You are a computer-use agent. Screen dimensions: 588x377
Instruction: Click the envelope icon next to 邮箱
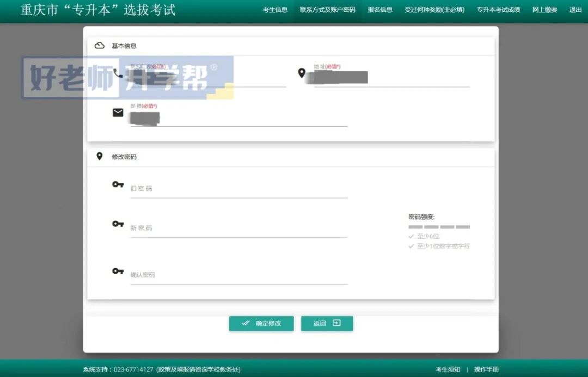(x=118, y=113)
